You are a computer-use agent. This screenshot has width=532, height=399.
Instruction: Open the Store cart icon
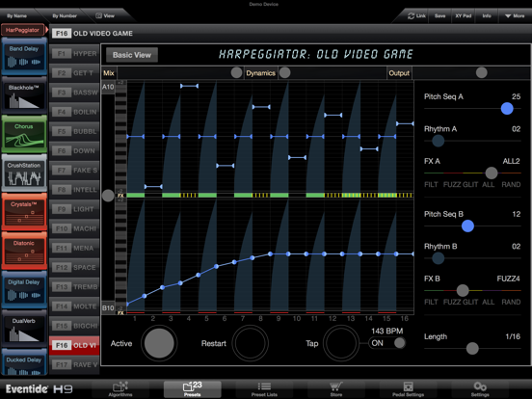pos(336,388)
